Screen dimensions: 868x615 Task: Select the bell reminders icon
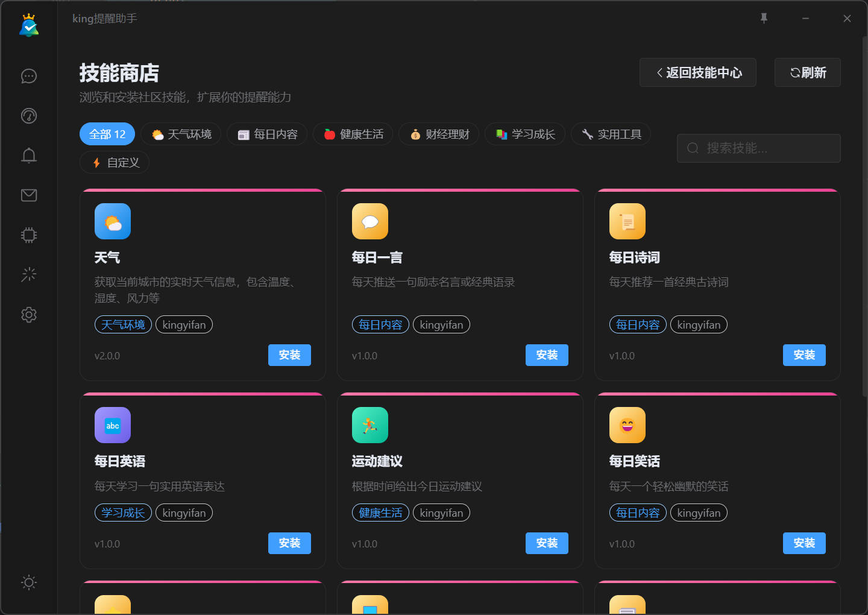tap(28, 156)
